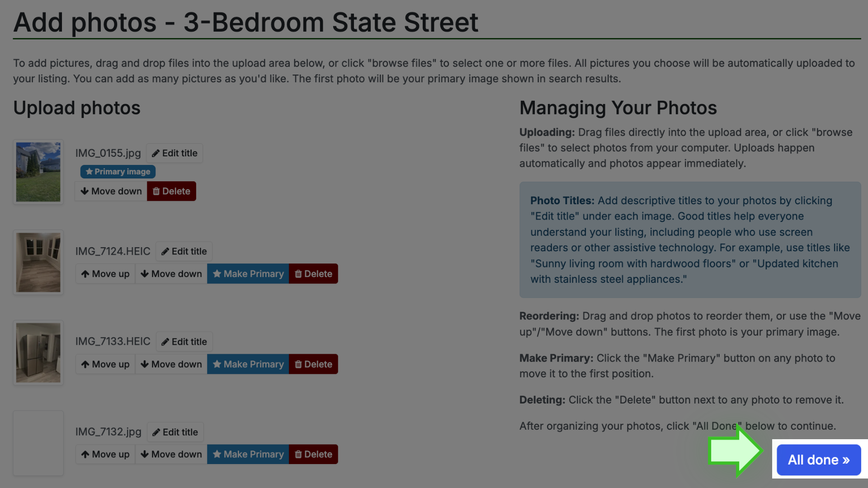Move IMG_7132.jpg down one position
868x488 pixels.
171,454
